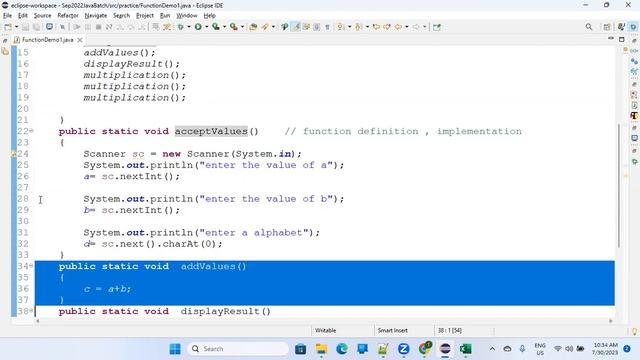Open the Edit menu

(x=23, y=16)
